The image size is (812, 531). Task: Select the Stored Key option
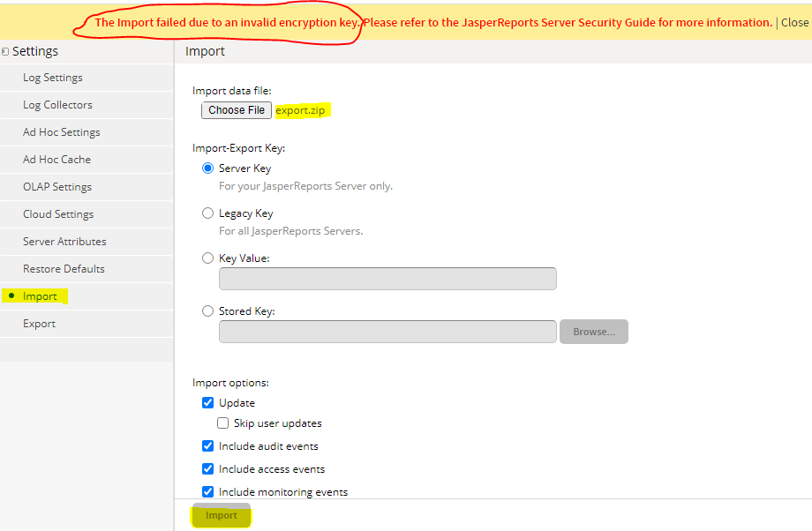207,310
